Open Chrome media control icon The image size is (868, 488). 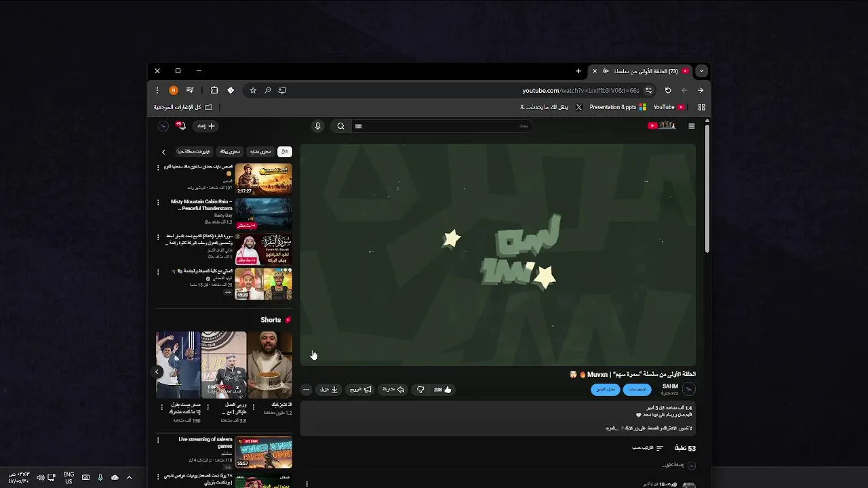pyautogui.click(x=190, y=90)
